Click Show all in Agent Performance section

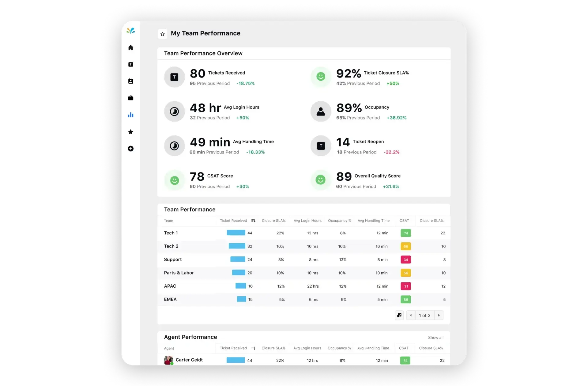435,337
